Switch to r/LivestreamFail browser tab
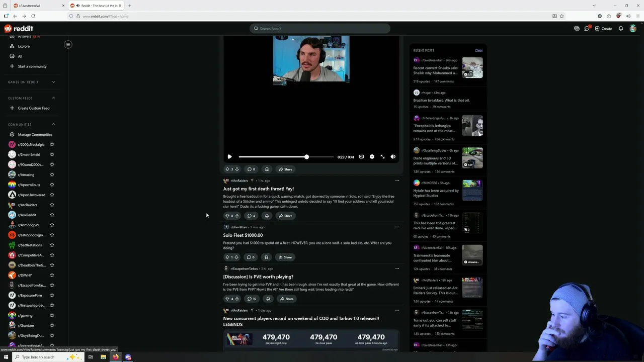 coord(38,6)
